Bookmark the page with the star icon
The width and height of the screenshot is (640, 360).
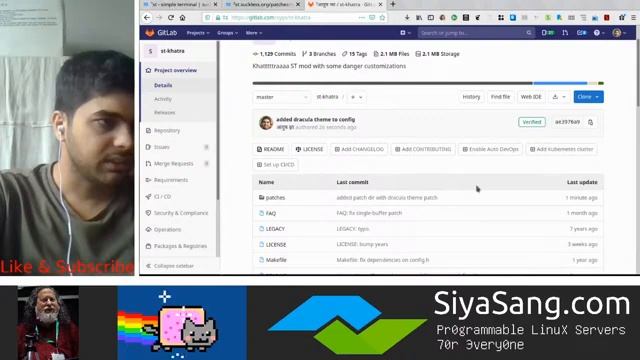click(382, 18)
